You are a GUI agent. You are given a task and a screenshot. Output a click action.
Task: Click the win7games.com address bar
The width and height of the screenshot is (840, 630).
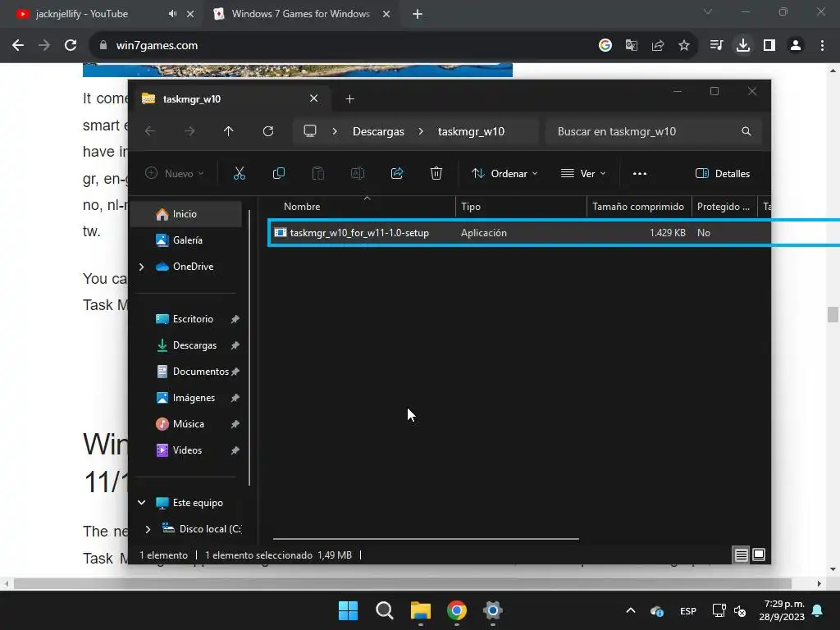343,46
